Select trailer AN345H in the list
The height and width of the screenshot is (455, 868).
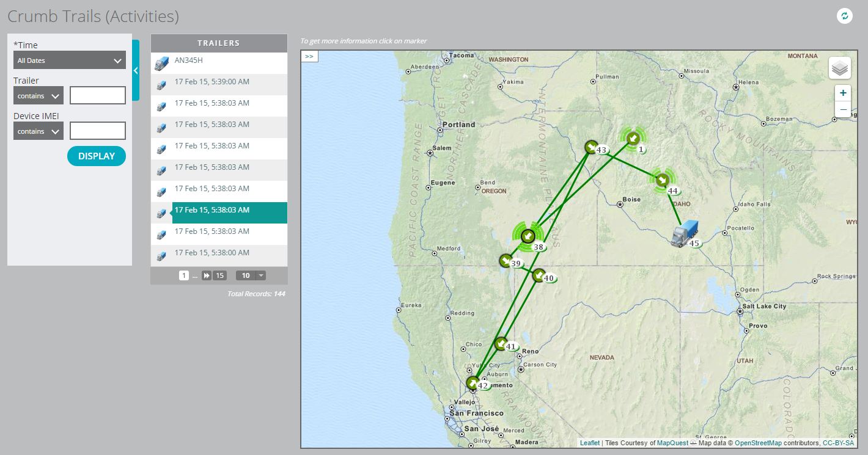tap(219, 63)
